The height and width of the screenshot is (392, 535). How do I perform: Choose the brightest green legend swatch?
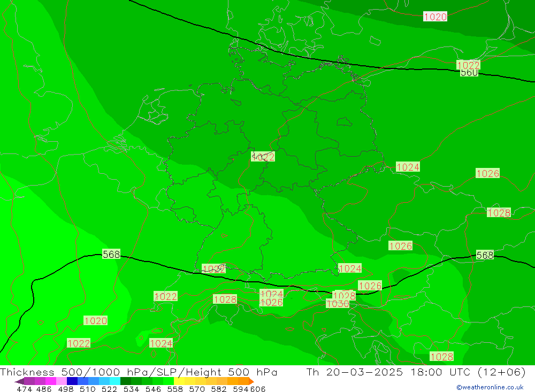click(169, 381)
